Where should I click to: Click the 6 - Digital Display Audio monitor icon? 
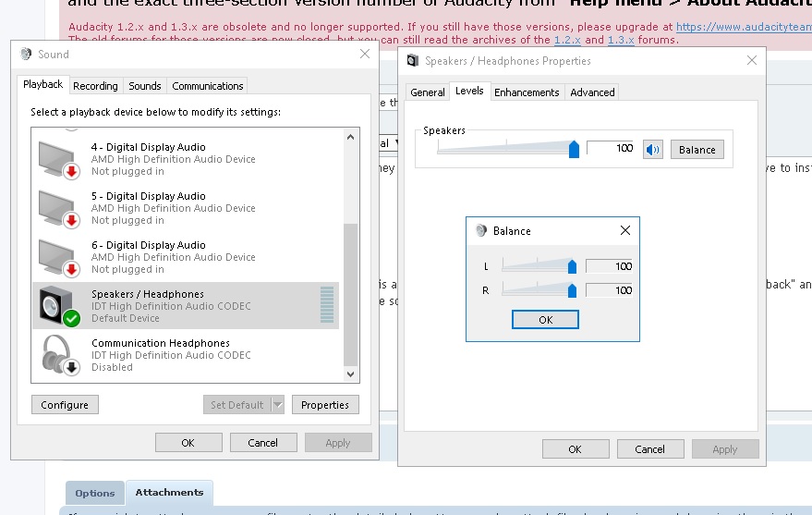[x=58, y=258]
